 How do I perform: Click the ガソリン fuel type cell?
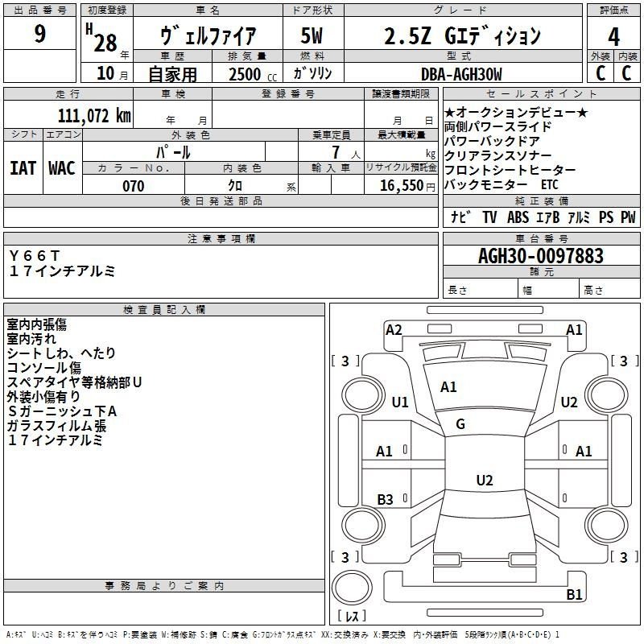point(312,73)
